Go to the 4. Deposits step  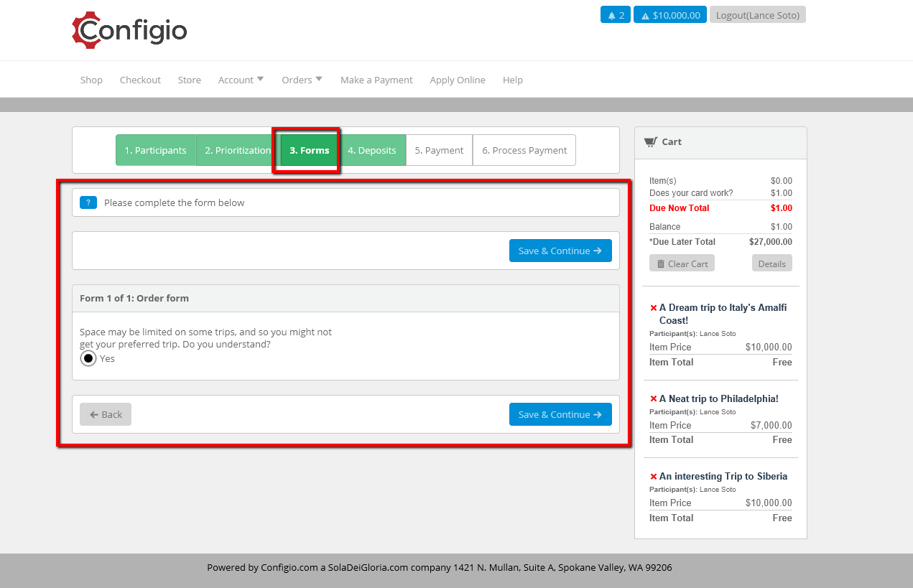pos(372,150)
